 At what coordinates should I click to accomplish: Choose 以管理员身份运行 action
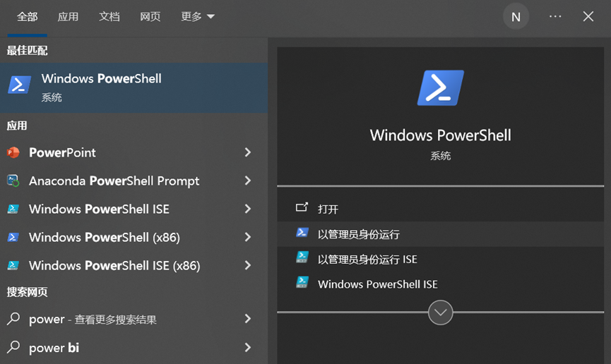(440, 234)
